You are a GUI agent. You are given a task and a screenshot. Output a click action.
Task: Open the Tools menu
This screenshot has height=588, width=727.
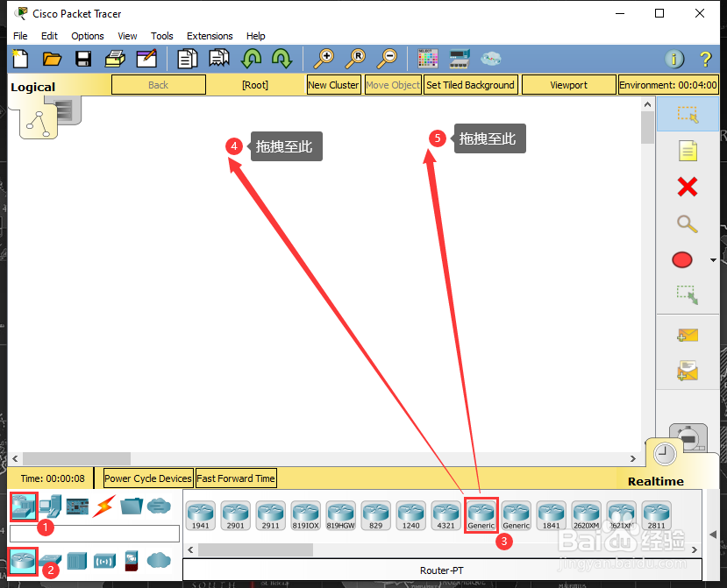pos(162,36)
